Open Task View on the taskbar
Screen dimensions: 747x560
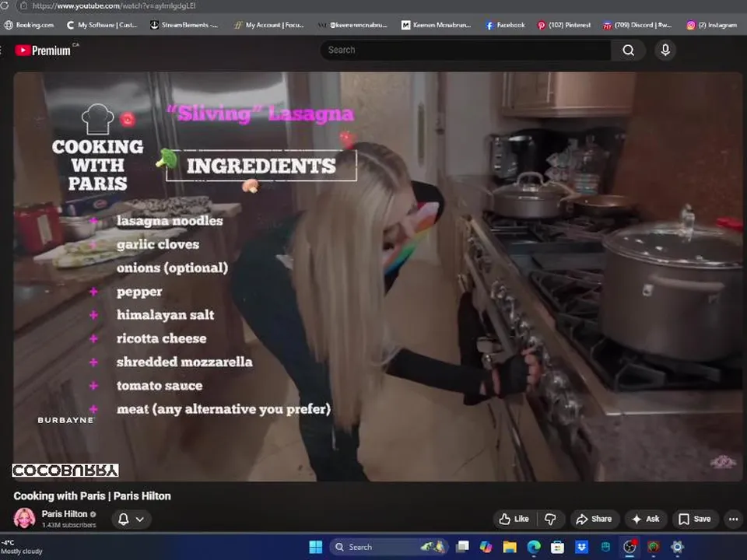coord(462,547)
